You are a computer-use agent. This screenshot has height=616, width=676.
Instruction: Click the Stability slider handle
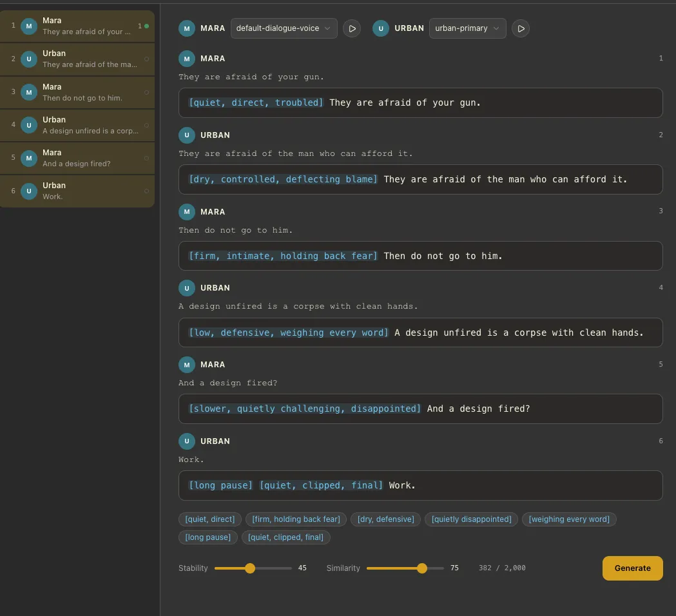coord(250,568)
